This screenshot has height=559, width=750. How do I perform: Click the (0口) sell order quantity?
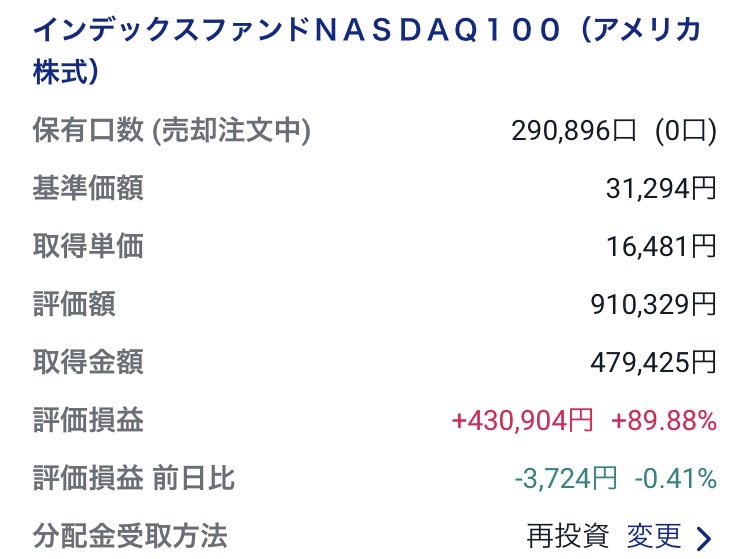pos(686,131)
